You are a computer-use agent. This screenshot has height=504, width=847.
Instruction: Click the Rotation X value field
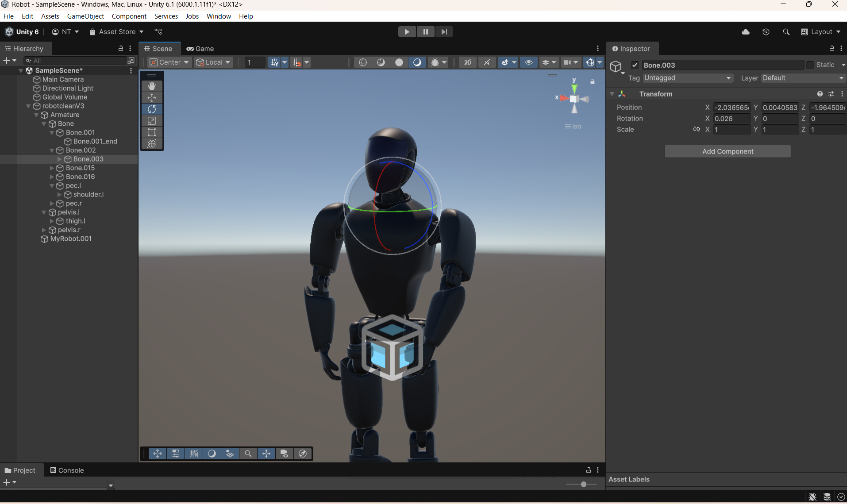tap(731, 119)
